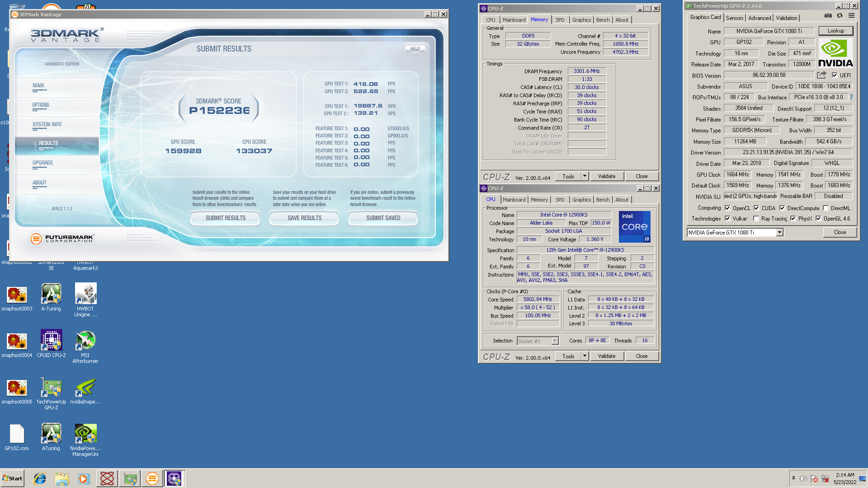Open A-Tuning desktop shortcut

(x=51, y=298)
